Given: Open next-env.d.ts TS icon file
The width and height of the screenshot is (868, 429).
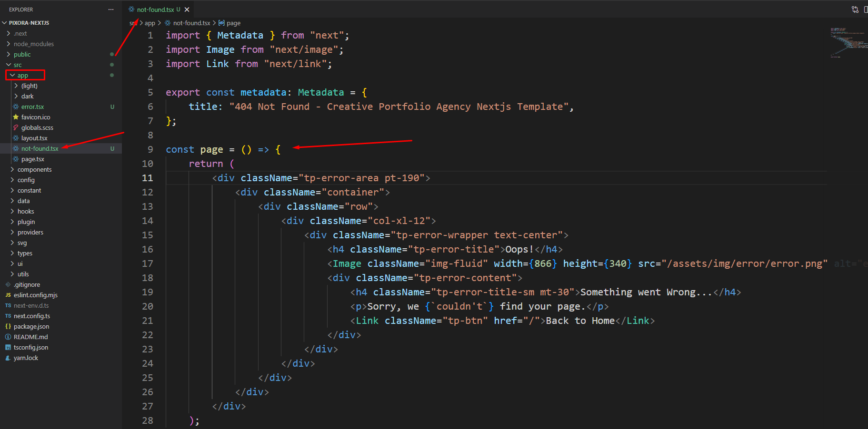Looking at the screenshot, I should pos(8,305).
